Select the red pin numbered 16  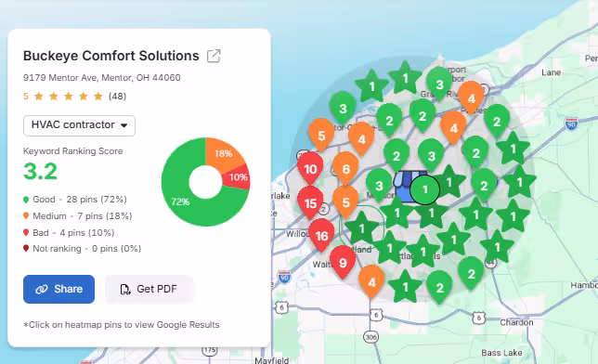point(321,236)
